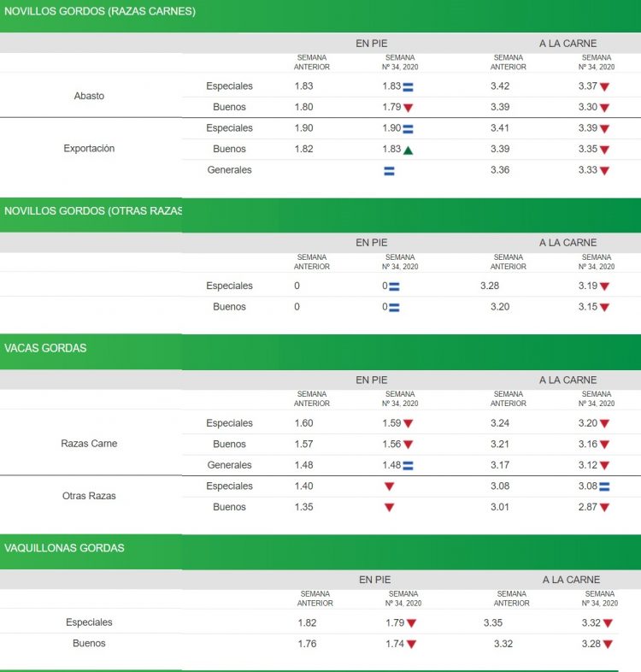
Task: Click the blue equal icon beside Abasto Especiales 1.83
Action: click(408, 87)
